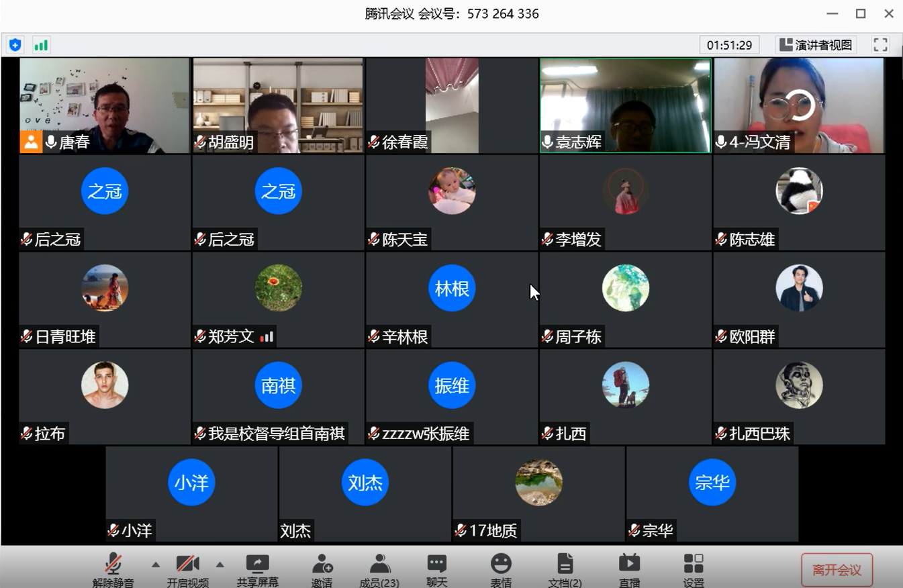This screenshot has height=588, width=903.
Task: Turn on camera via 开启视频
Action: click(187, 569)
